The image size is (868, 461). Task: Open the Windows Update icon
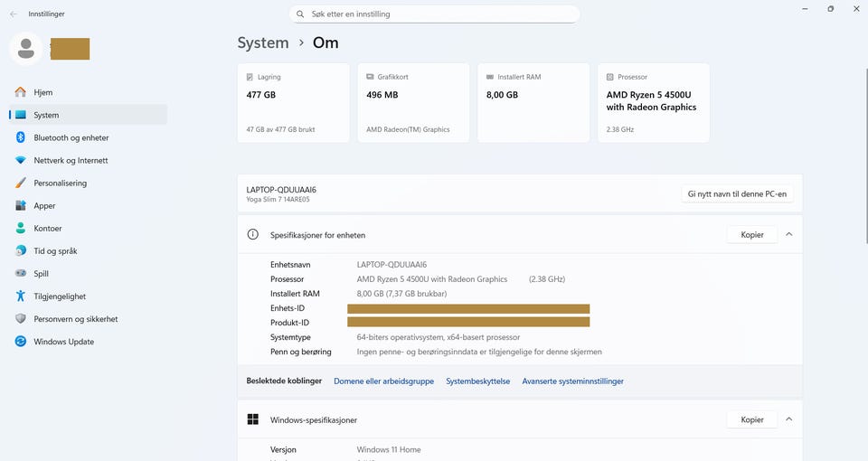pos(21,342)
